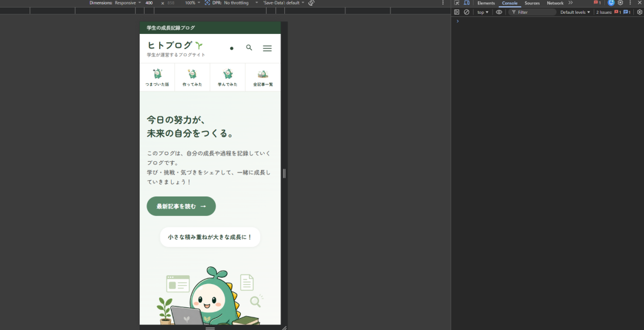The height and width of the screenshot is (330, 644).
Task: Show more DevTools tabs chevron
Action: pos(570,3)
